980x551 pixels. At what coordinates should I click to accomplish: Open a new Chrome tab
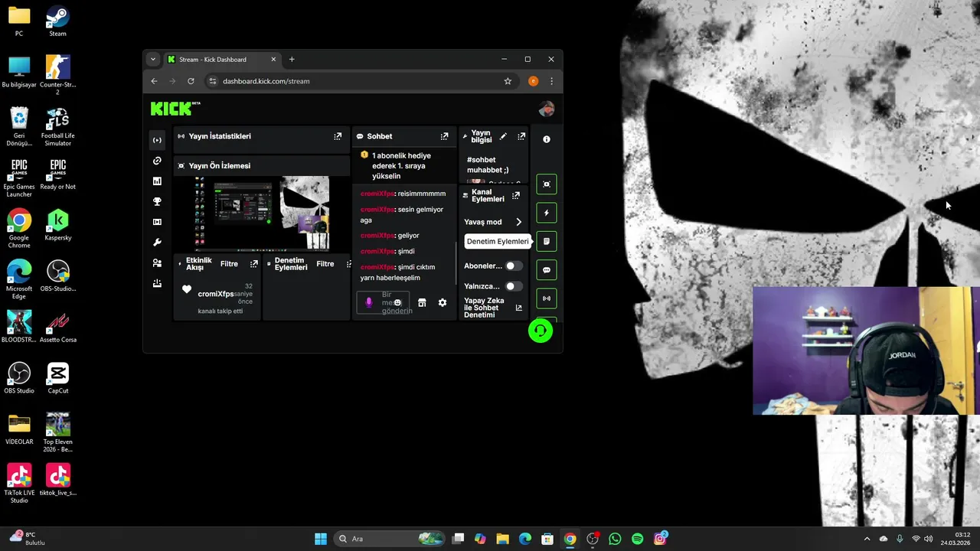(x=292, y=60)
